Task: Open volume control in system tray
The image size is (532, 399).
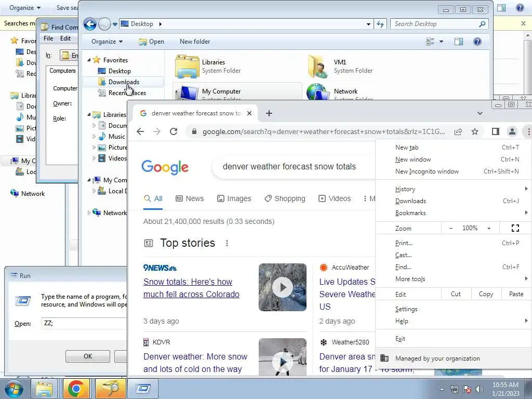Action: tap(480, 389)
